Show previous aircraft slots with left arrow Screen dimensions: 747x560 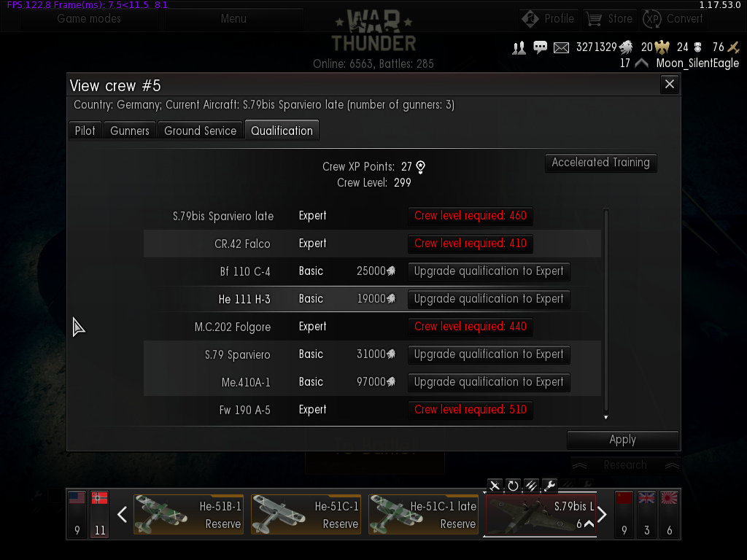[x=122, y=514]
